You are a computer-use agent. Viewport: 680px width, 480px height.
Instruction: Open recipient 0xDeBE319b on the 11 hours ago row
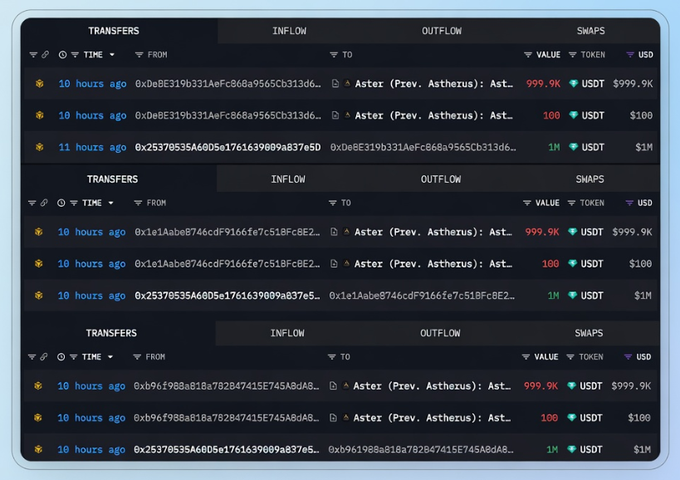coord(423,147)
